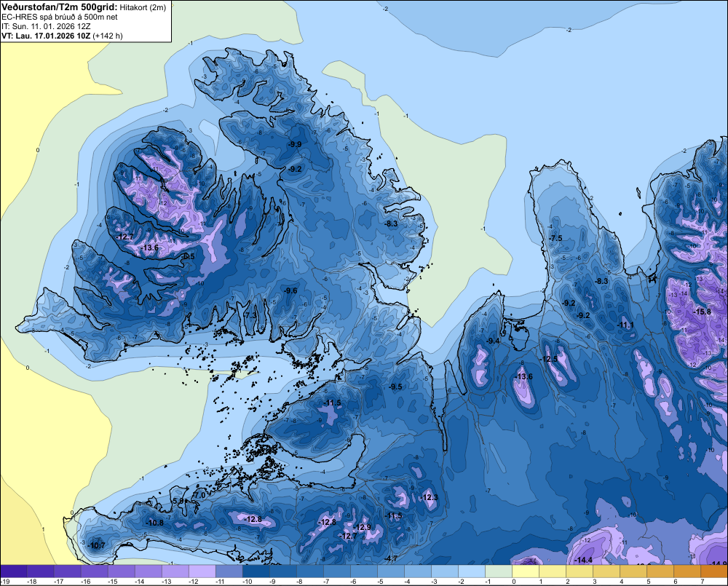Click the 'EC-HRES spá brúuð á 500m net' line
The image size is (728, 586).
click(x=60, y=17)
